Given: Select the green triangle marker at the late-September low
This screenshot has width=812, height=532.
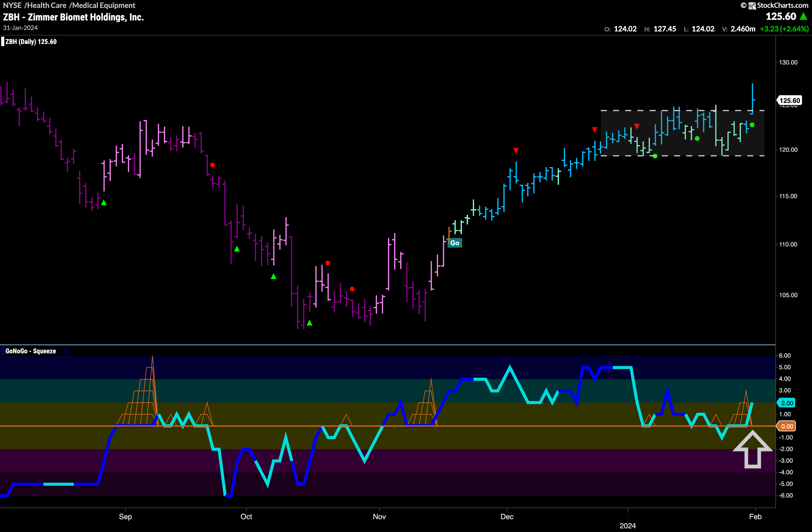Looking at the screenshot, I should click(x=237, y=249).
